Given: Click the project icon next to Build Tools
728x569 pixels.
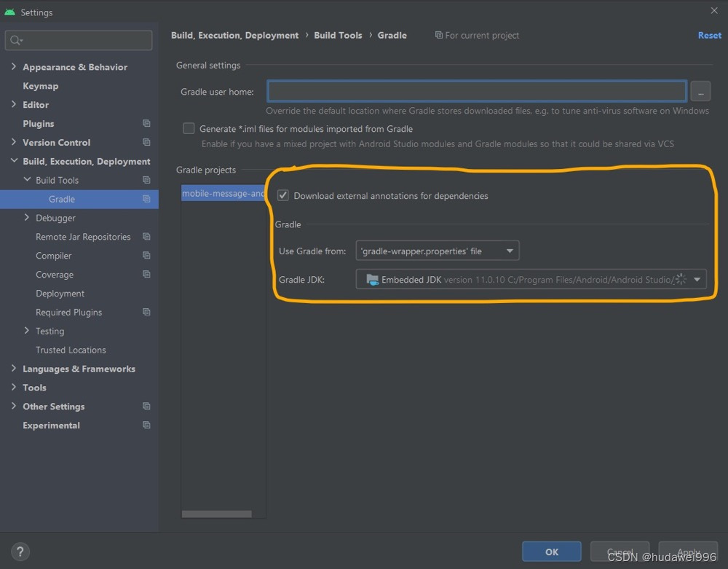Looking at the screenshot, I should [x=146, y=180].
